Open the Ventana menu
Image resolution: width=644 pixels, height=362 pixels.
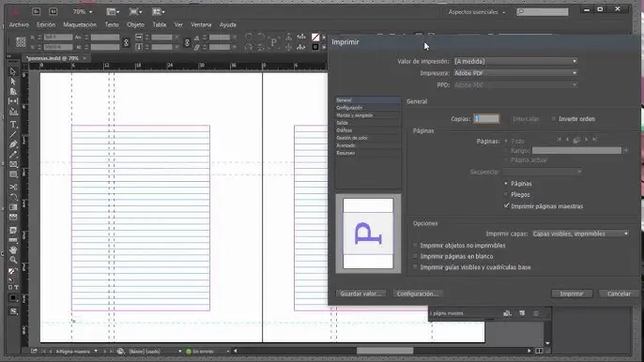[201, 24]
